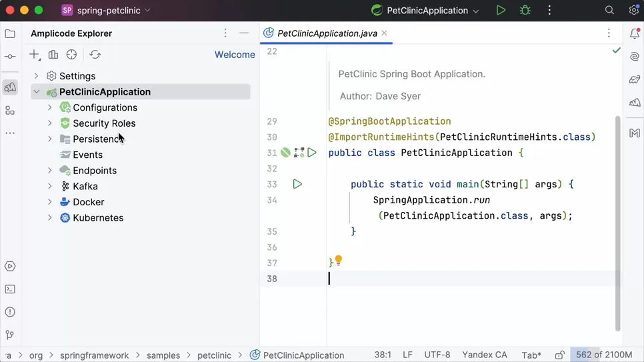This screenshot has width=644, height=362.
Task: Show more tool windows ellipsis
Action: click(10, 133)
